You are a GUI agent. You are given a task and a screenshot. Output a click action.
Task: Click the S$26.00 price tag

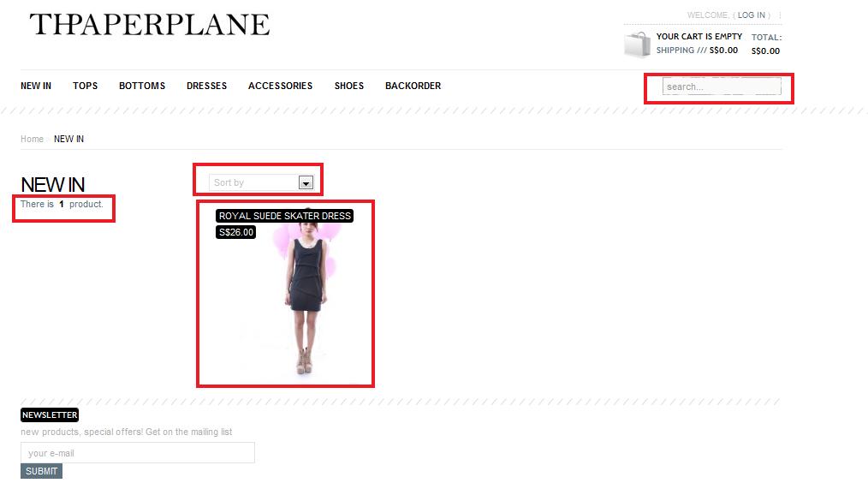coord(235,232)
